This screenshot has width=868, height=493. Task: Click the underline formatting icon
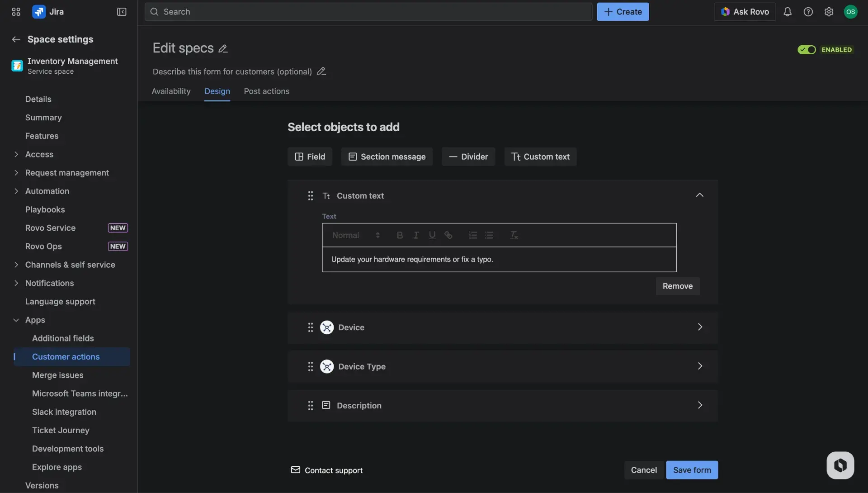[x=432, y=235]
